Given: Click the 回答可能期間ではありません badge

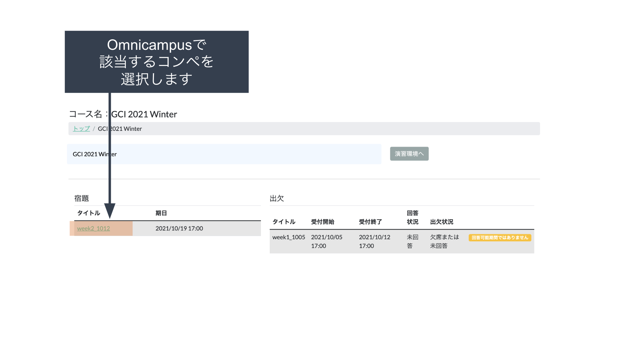Looking at the screenshot, I should pyautogui.click(x=500, y=237).
